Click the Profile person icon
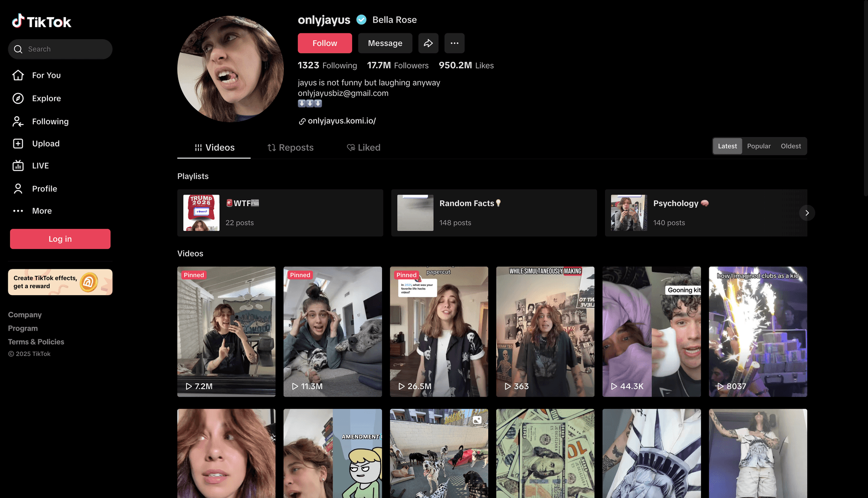 (x=18, y=189)
